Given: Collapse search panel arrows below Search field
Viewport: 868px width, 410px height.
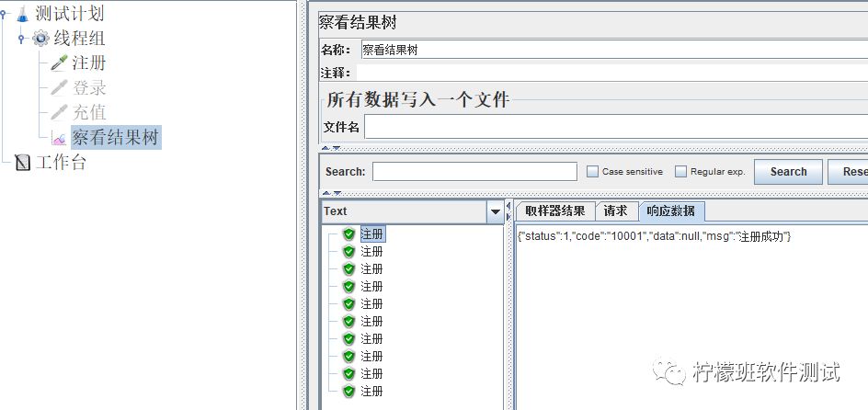Looking at the screenshot, I should pyautogui.click(x=332, y=193).
